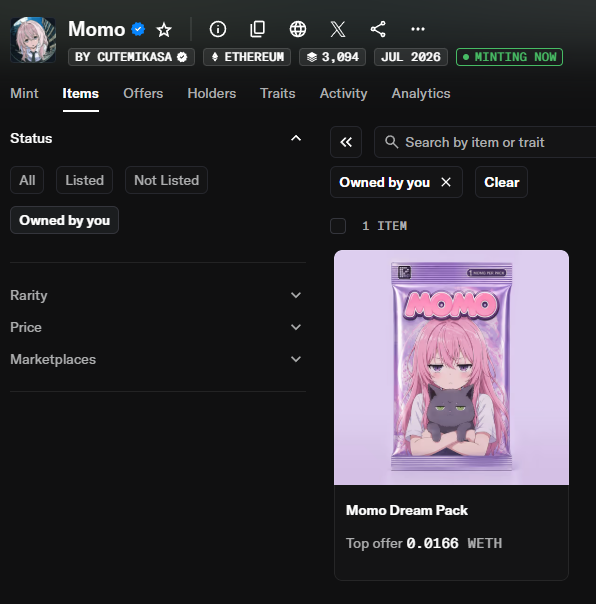Open the X (Twitter) profile icon
596x604 pixels.
[x=338, y=29]
